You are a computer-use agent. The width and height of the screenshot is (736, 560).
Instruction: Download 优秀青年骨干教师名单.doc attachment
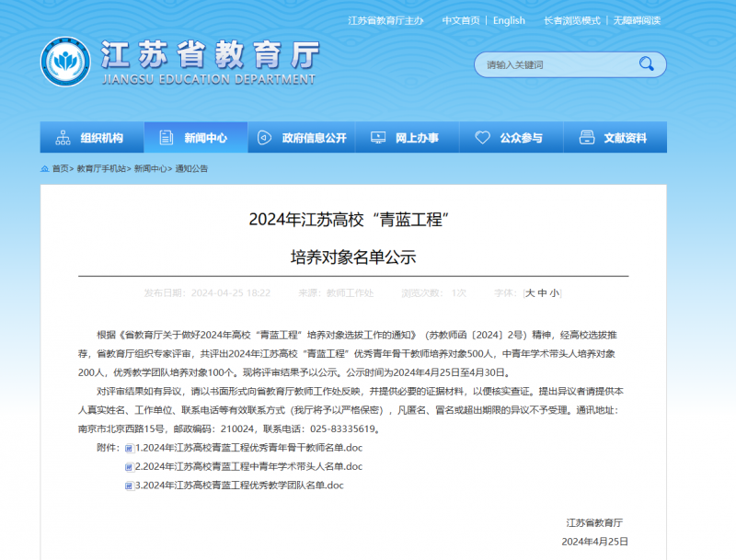[x=248, y=448]
